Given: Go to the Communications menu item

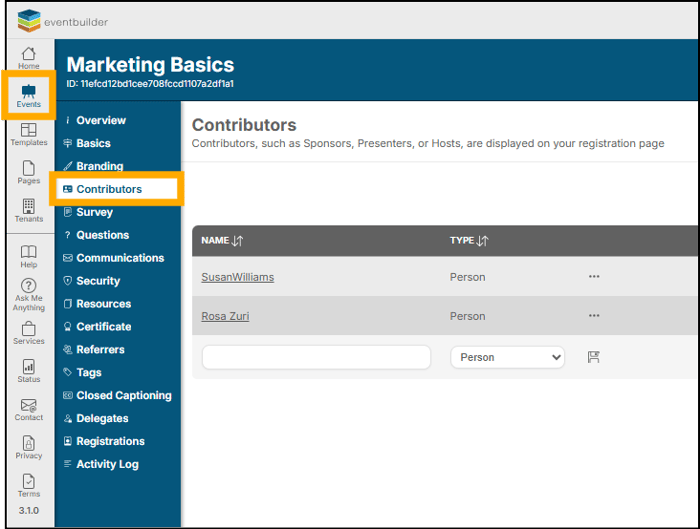Looking at the screenshot, I should click(x=120, y=258).
